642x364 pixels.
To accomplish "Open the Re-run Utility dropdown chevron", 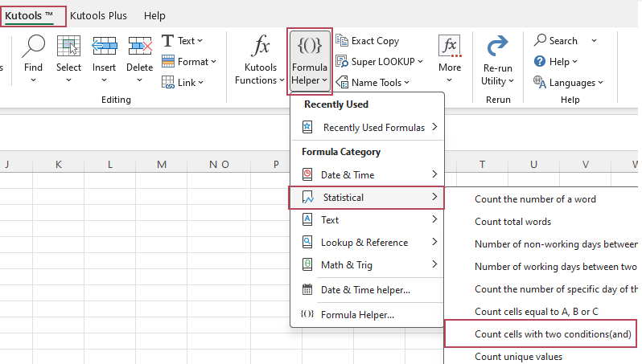I will [511, 81].
